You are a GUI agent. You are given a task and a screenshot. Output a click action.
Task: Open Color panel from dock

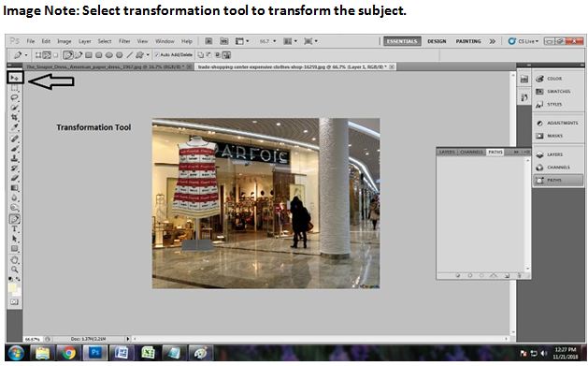(553, 79)
